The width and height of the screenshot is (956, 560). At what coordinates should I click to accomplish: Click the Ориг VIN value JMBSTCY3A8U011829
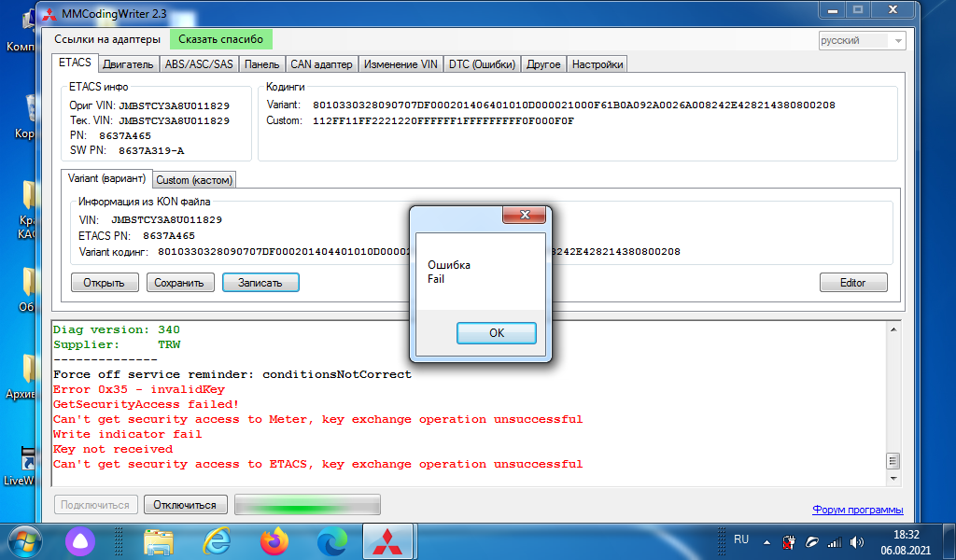coord(174,105)
